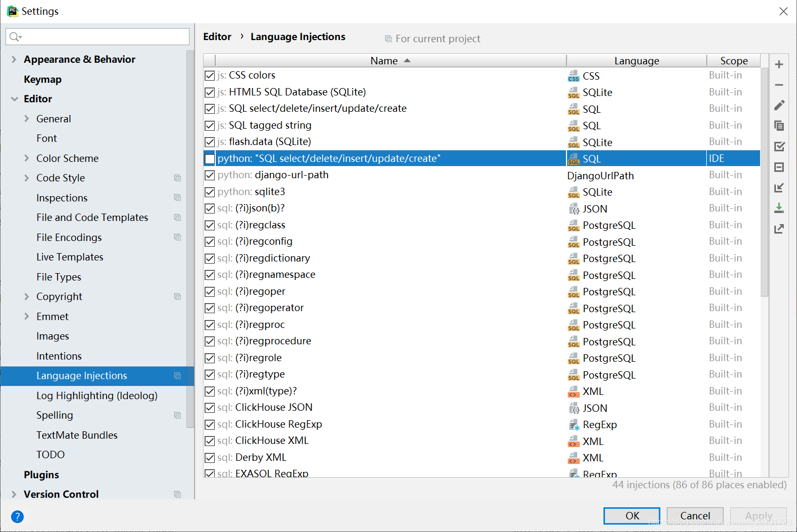Expand Code Style node
The width and height of the screenshot is (797, 532).
click(x=26, y=178)
